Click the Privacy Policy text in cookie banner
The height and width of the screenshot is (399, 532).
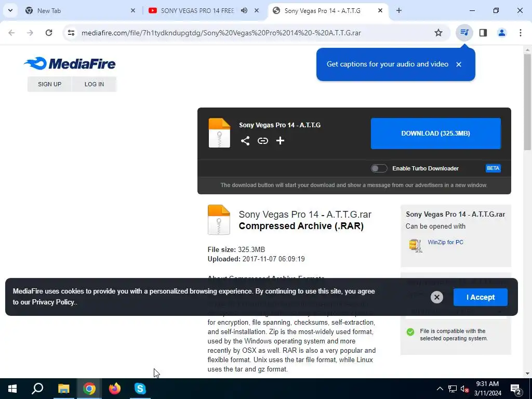[53, 302]
